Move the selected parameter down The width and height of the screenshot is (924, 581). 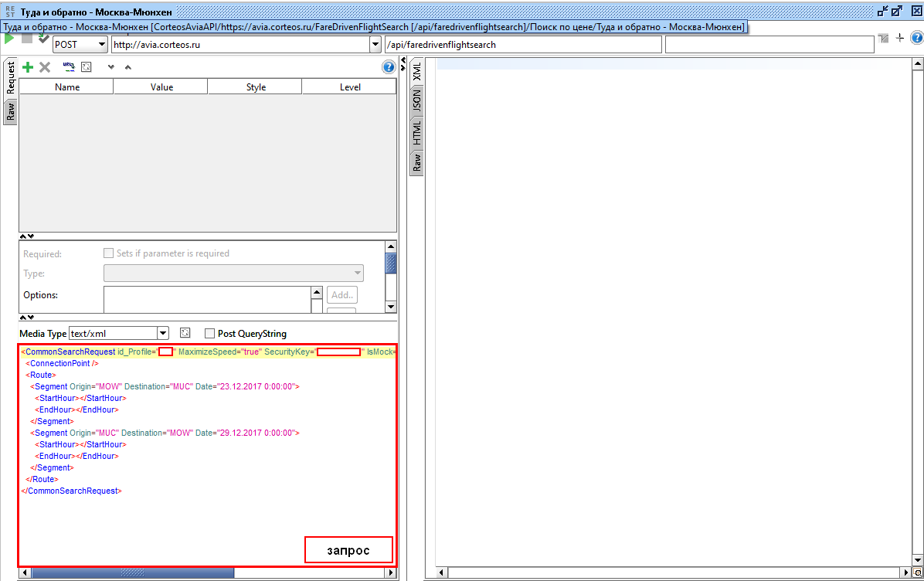(111, 67)
